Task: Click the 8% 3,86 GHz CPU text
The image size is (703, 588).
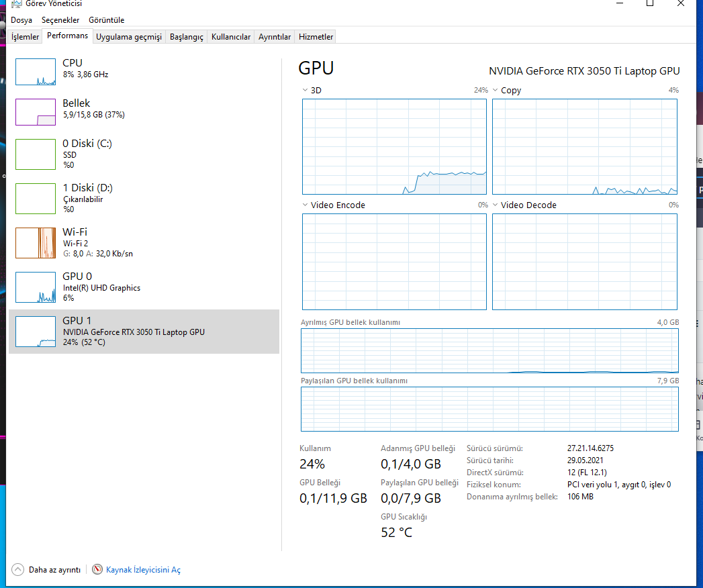Action: click(x=86, y=75)
